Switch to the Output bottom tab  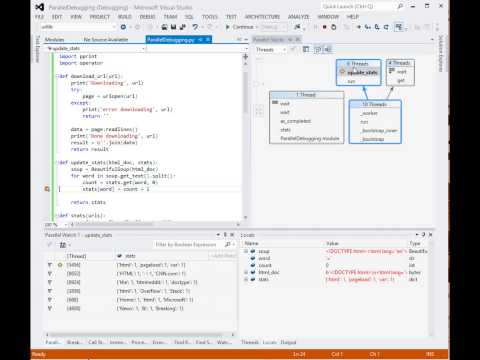click(288, 342)
